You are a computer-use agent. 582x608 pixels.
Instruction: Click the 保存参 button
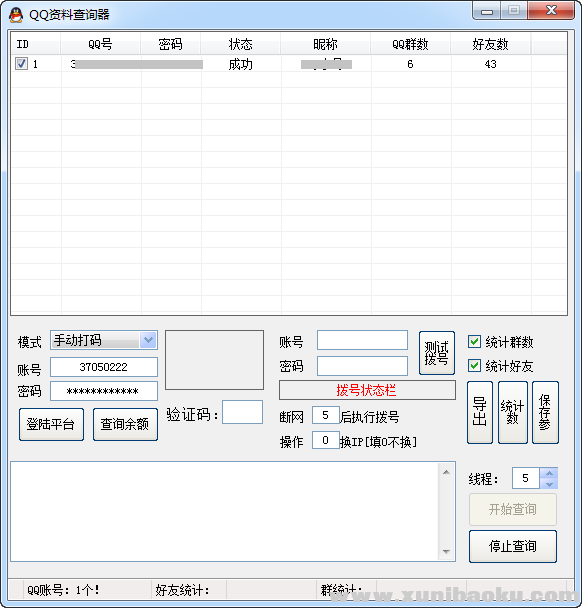tap(545, 412)
